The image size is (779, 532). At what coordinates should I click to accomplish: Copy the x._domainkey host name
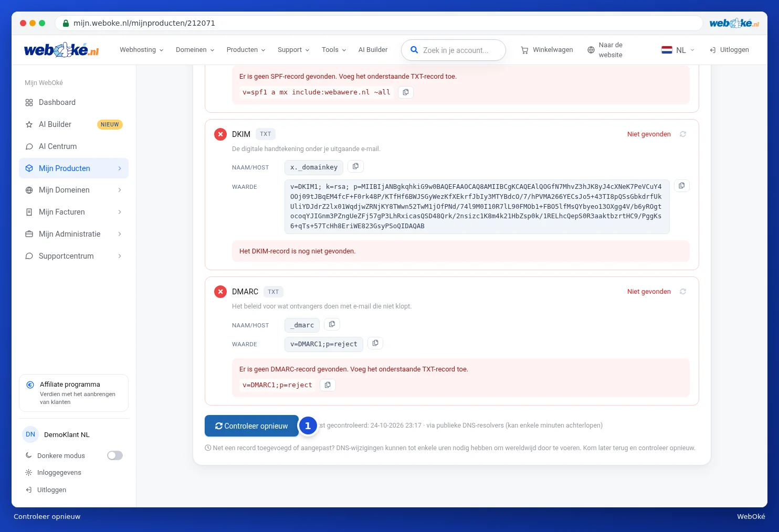pyautogui.click(x=355, y=166)
